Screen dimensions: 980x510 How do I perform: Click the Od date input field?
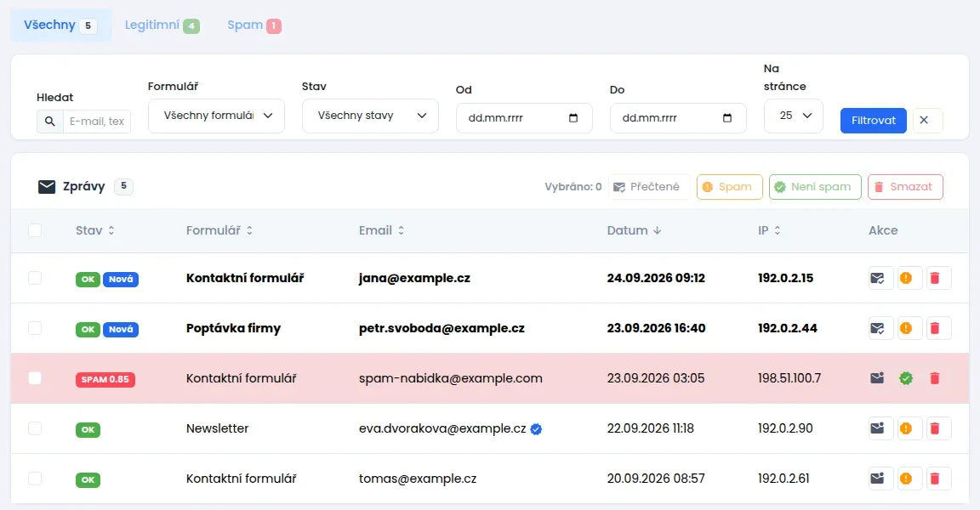pos(524,118)
